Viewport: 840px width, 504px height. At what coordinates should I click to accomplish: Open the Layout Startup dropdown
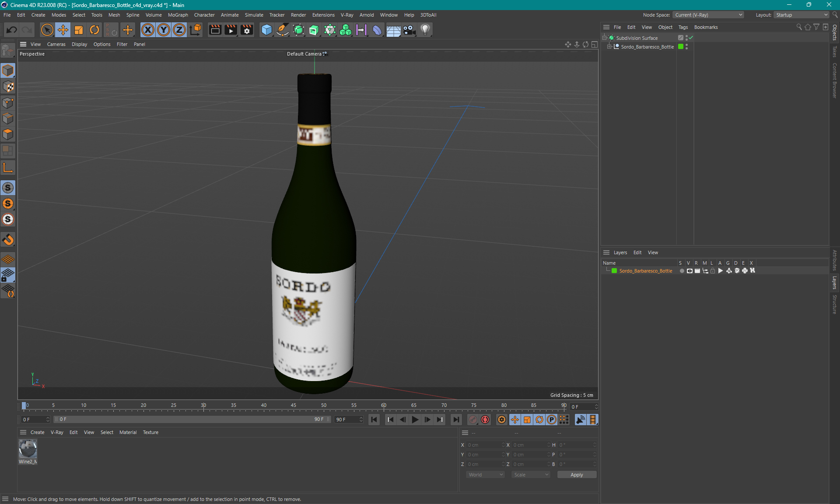click(x=802, y=15)
